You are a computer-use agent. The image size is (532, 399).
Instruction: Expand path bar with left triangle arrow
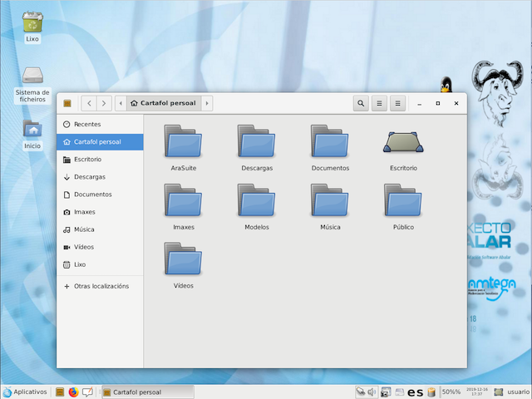coord(121,103)
